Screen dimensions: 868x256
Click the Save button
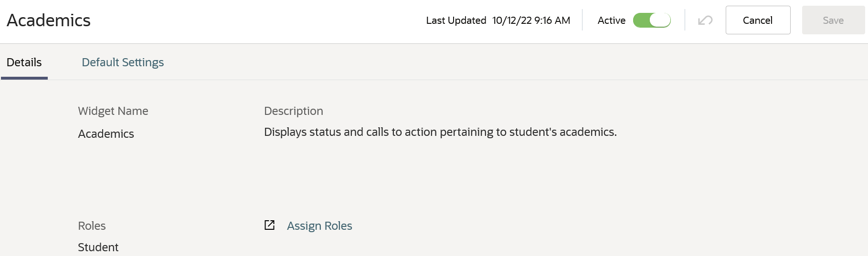coord(833,20)
